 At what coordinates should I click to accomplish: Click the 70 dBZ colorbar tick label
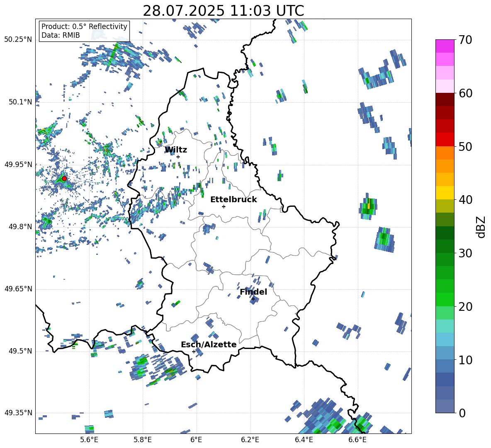click(x=465, y=40)
